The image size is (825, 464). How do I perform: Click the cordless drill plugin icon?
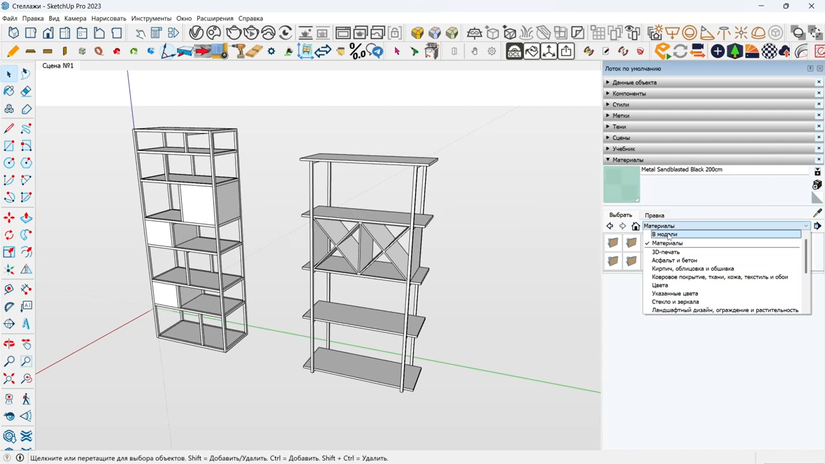point(239,52)
